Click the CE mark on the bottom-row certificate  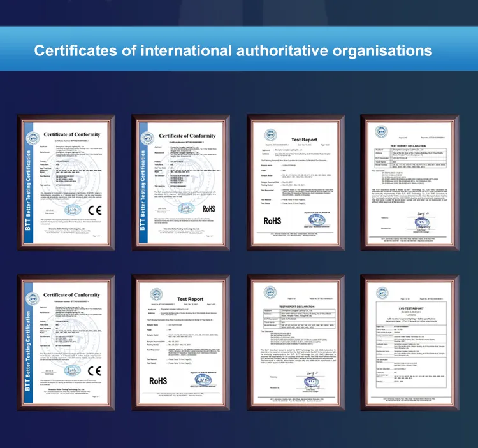94,371
